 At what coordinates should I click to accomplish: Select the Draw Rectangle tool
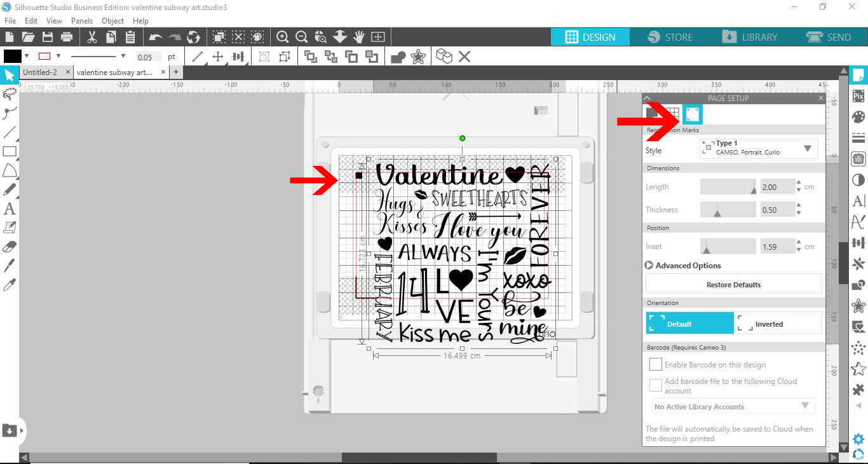point(10,151)
